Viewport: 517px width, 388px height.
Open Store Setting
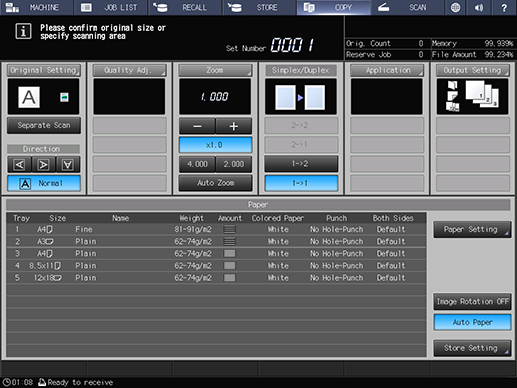click(472, 348)
